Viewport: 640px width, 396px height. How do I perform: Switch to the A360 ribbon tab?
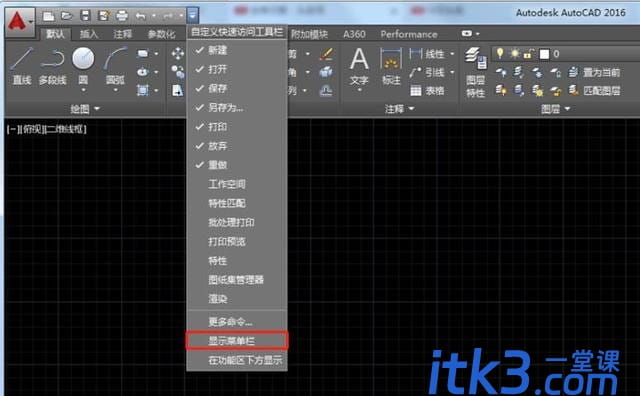point(354,34)
